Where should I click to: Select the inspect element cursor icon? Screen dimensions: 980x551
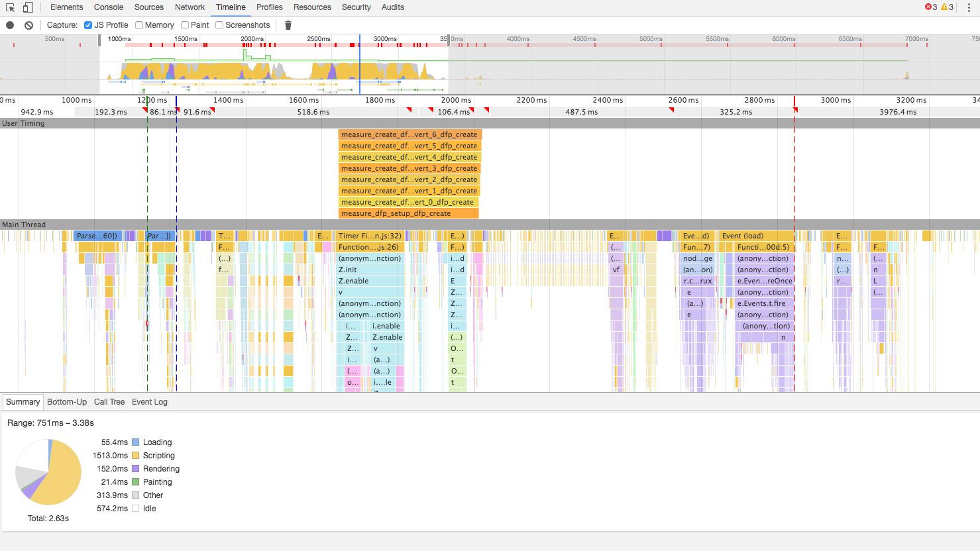10,7
